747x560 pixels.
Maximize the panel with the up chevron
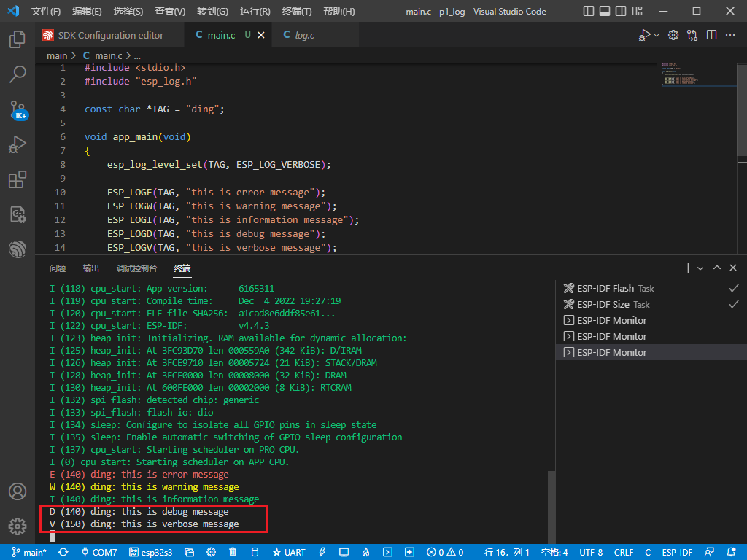(717, 268)
